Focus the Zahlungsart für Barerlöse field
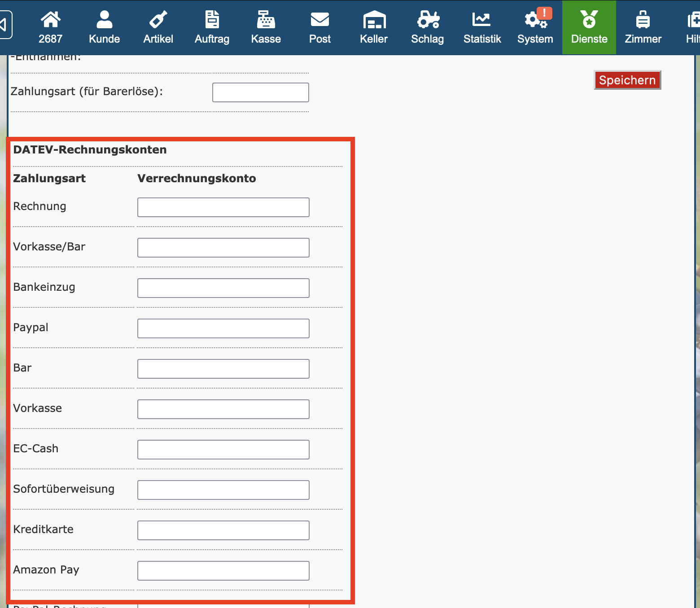Viewport: 700px width, 608px height. 260,92
